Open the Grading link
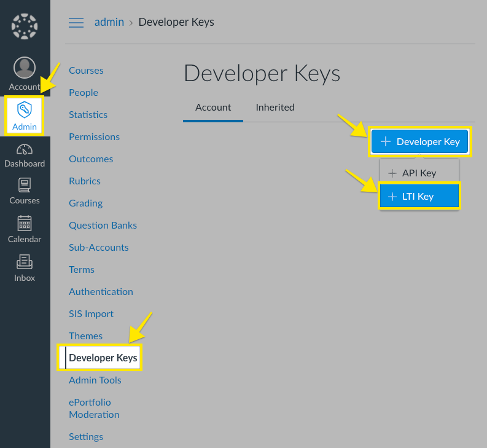Viewport: 487px width, 448px height. [86, 203]
